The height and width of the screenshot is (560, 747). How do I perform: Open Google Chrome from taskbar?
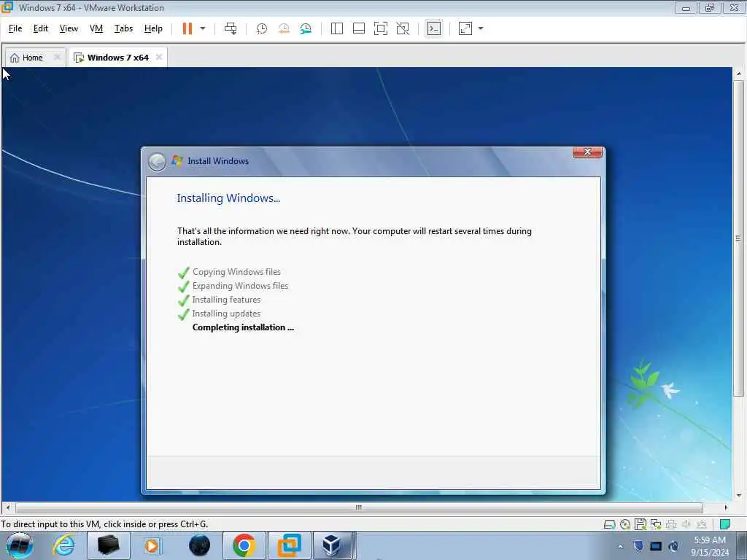[244, 545]
